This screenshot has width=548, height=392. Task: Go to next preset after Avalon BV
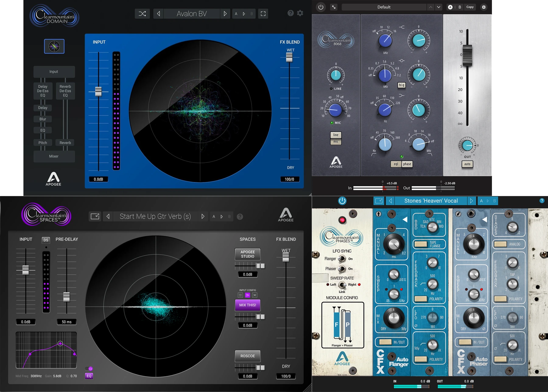click(225, 14)
